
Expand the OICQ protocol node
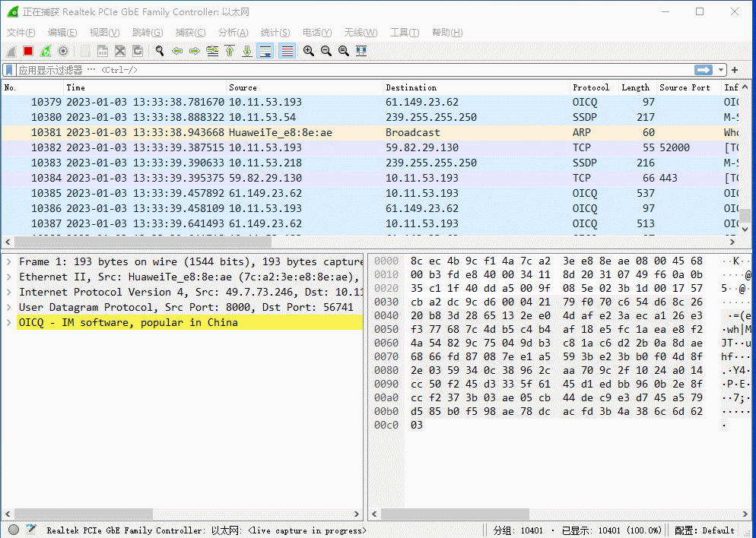click(8, 322)
